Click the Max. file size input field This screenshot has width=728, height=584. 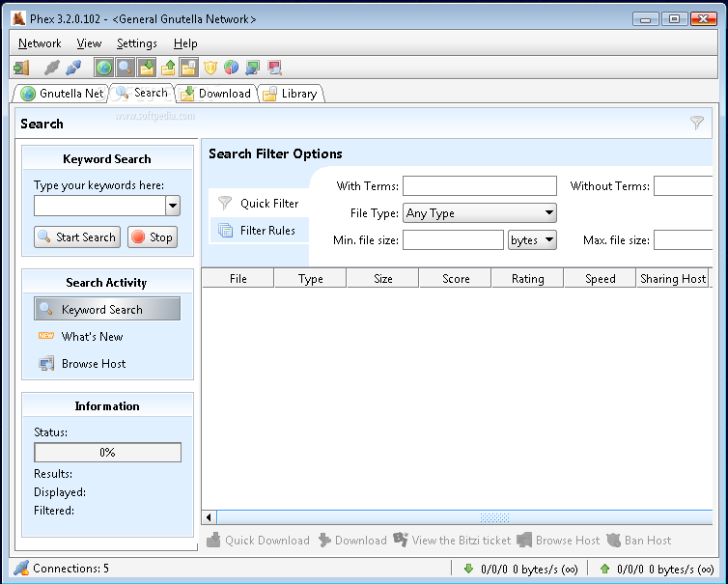tap(683, 240)
